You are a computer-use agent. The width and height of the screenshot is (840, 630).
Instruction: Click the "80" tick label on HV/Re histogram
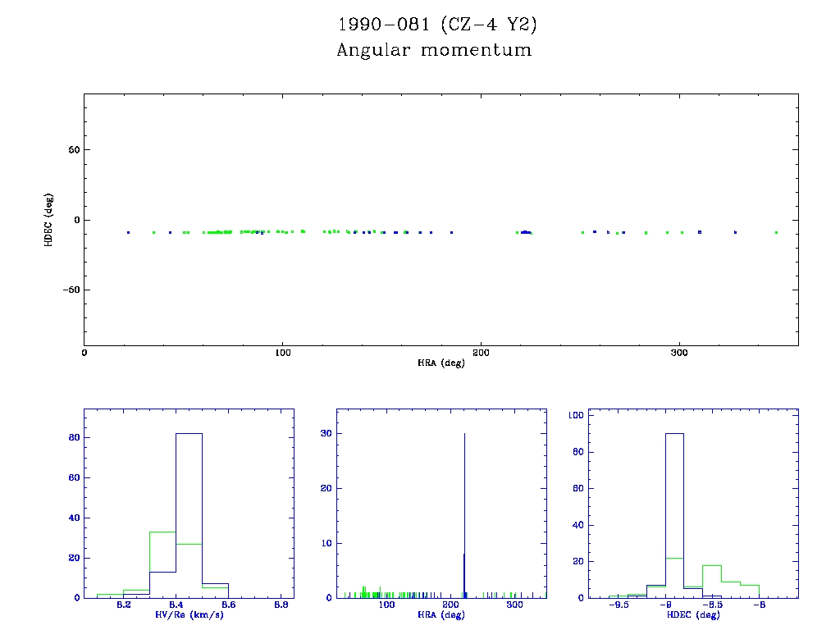pos(72,438)
